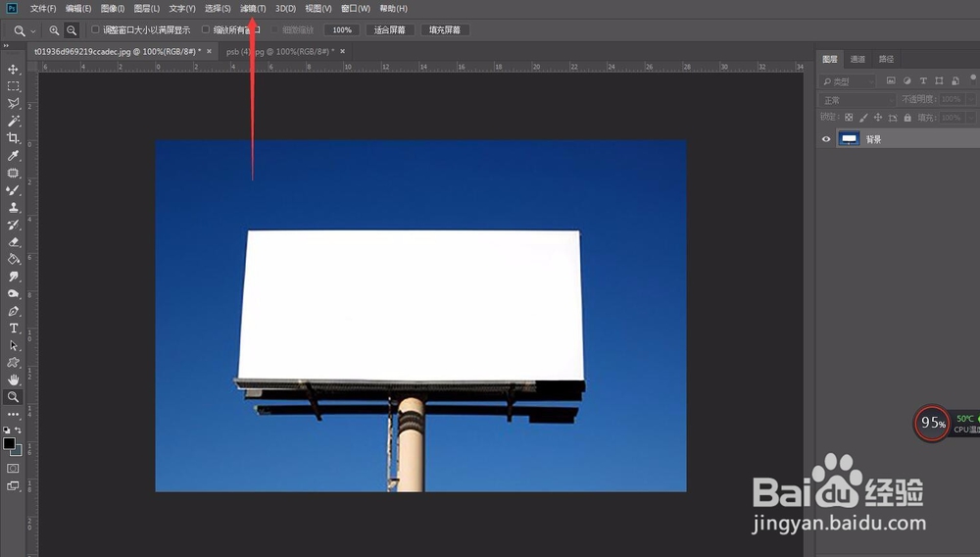Screen dimensions: 980x557
Task: Open the Edit Toolbar three-dots menu
Action: [13, 414]
